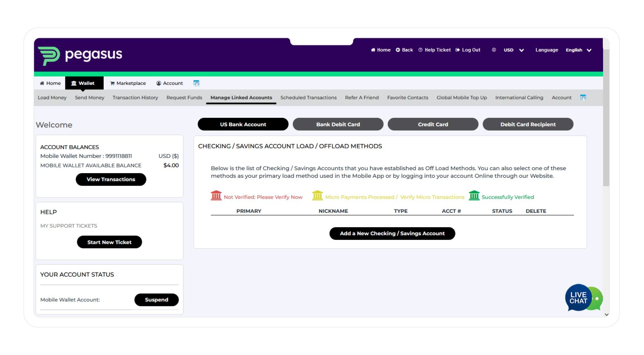This screenshot has width=644, height=355.
Task: Click the TYPE column header
Action: point(400,211)
